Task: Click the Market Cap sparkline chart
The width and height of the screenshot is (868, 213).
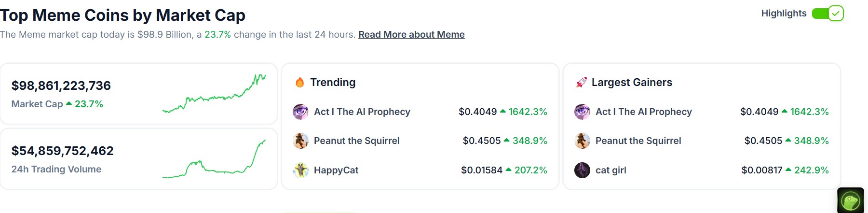Action: click(214, 94)
